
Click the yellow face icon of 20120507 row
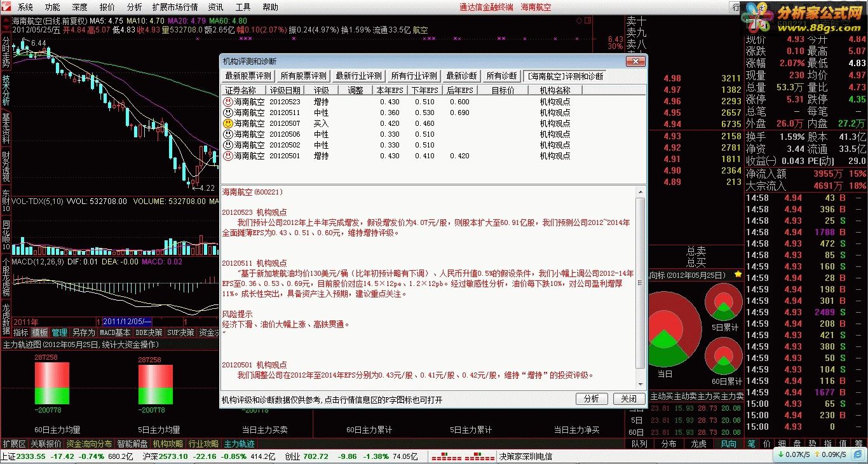[x=228, y=123]
